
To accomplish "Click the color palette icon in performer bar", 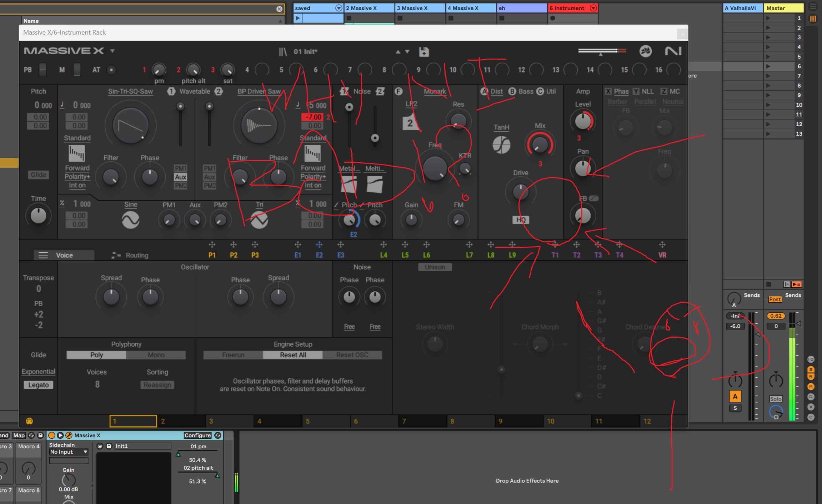I will (x=30, y=421).
